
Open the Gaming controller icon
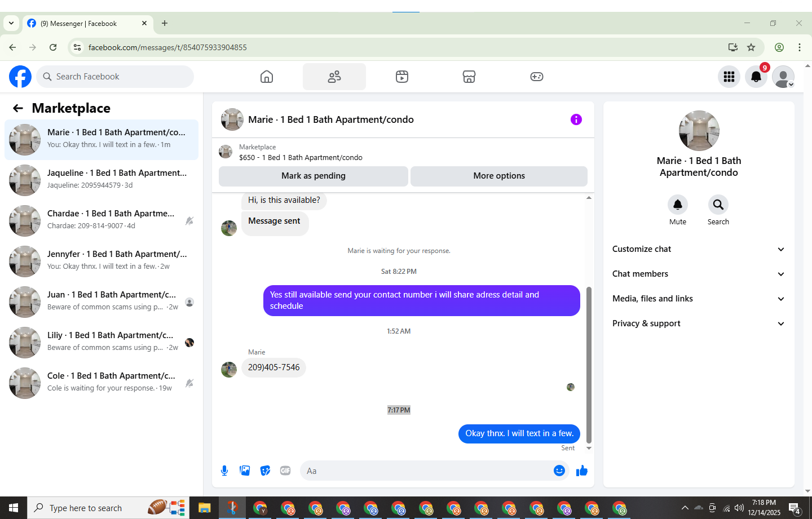click(537, 77)
